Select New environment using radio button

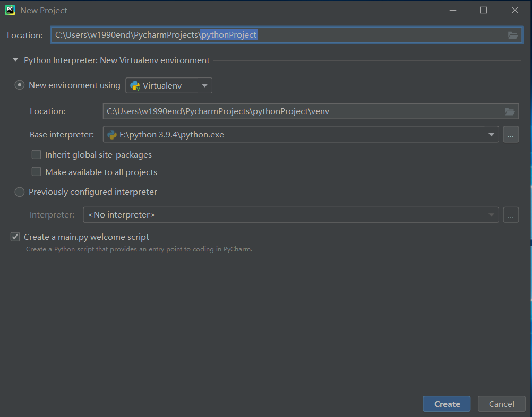[19, 85]
